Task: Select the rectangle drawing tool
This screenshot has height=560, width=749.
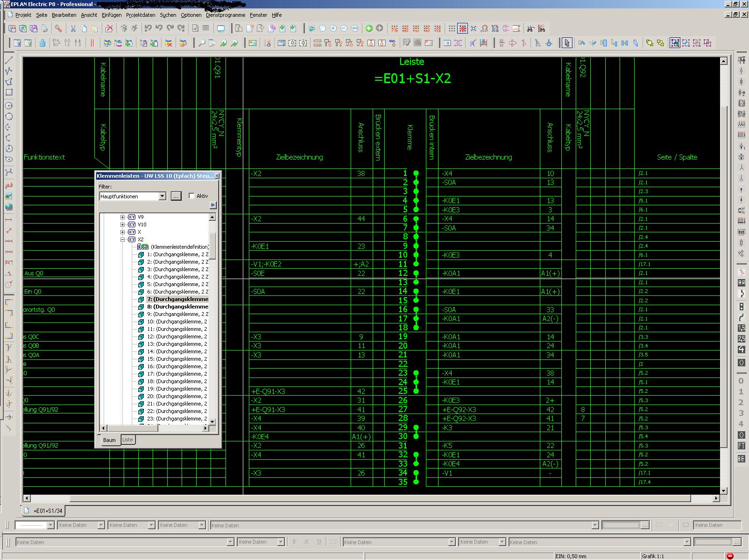Action: 9,92
